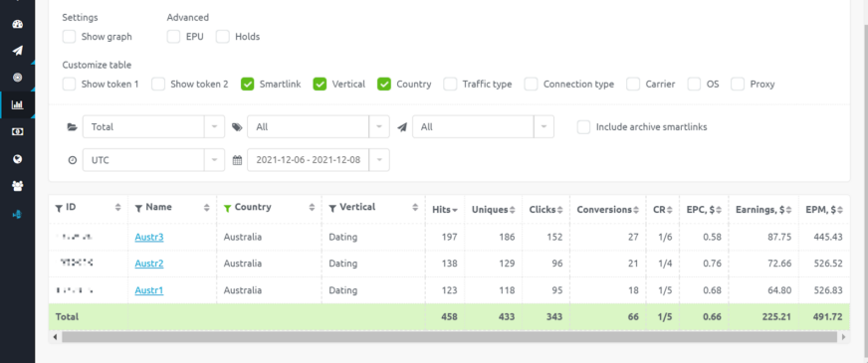Screen dimensions: 868x363
Task: Sort table by Country column arrows
Action: [312, 208]
